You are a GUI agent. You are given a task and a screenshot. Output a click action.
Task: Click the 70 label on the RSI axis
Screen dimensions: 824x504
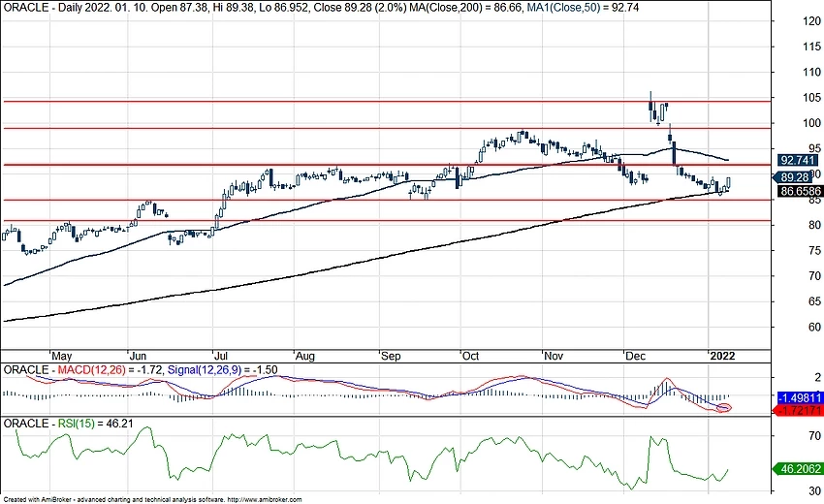[x=814, y=436]
